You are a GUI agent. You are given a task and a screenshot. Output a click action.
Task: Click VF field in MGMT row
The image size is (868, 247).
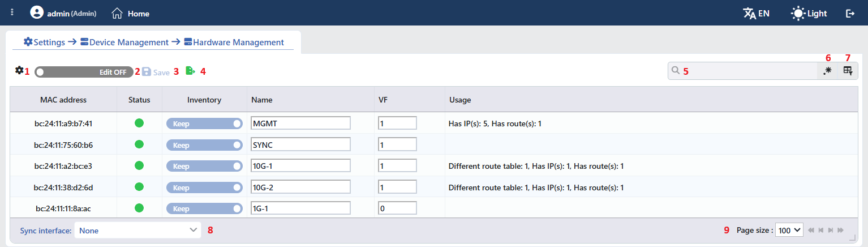(397, 123)
